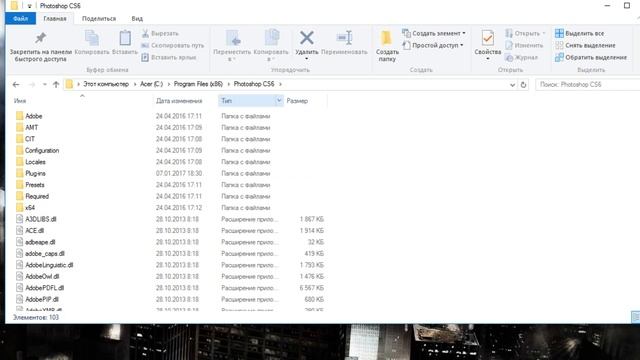Image resolution: width=640 pixels, height=360 pixels.
Task: Click Журнал history command
Action: tap(521, 58)
